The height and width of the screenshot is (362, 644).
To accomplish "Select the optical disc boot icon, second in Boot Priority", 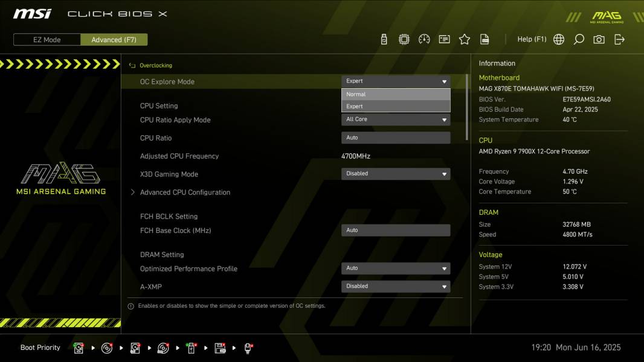I will (x=107, y=348).
